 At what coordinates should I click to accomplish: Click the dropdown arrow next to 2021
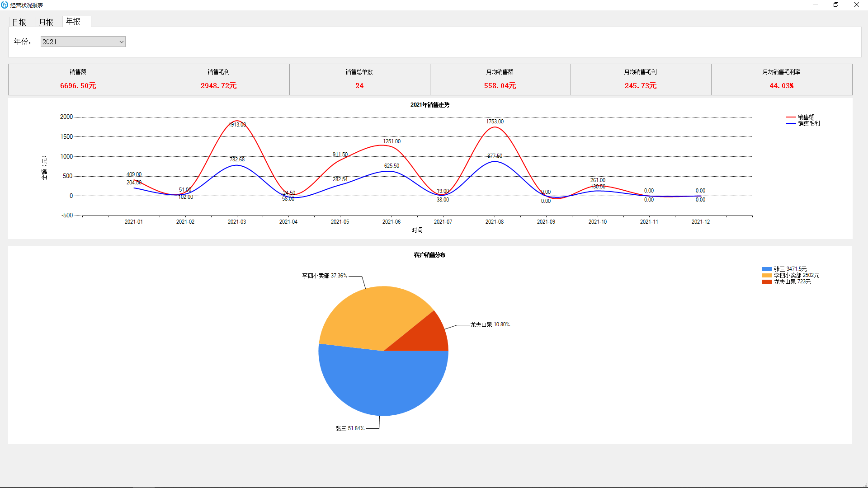pyautogui.click(x=121, y=42)
